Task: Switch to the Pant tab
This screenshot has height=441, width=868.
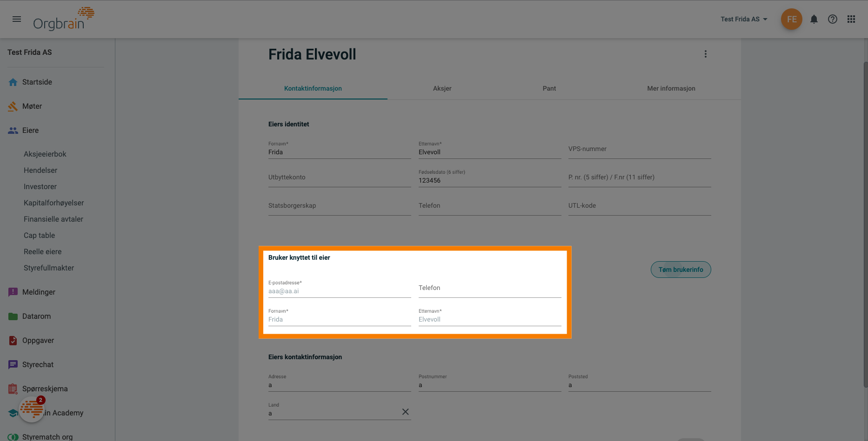Action: (x=549, y=88)
